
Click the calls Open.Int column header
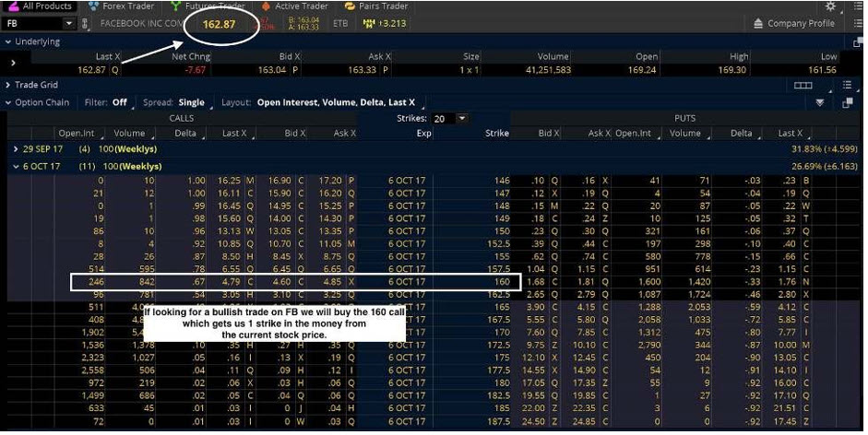coord(77,133)
